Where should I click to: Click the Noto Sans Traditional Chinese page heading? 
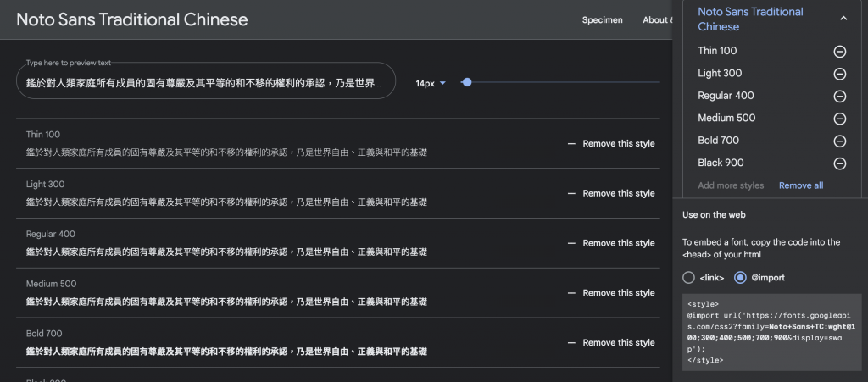132,19
